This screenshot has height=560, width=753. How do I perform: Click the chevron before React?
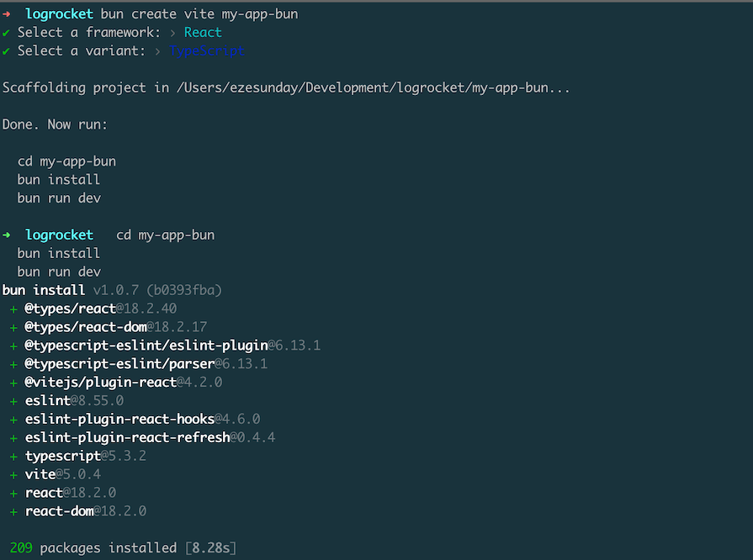[172, 33]
